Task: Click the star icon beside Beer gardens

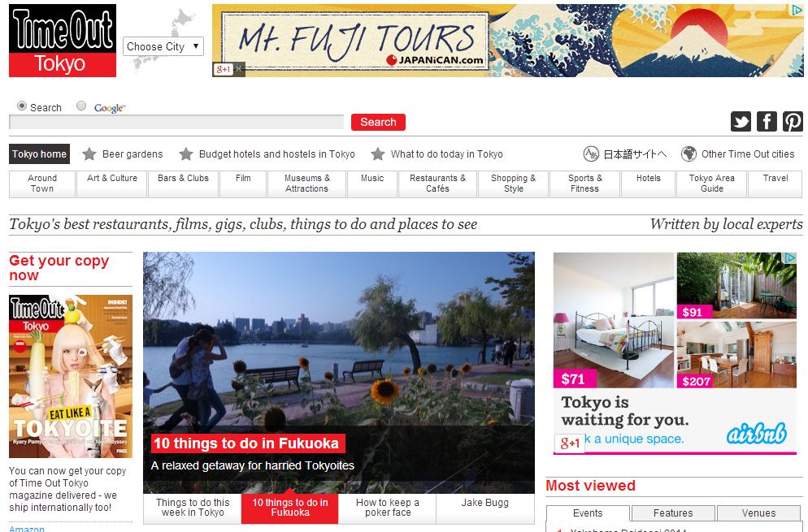Action: [89, 154]
